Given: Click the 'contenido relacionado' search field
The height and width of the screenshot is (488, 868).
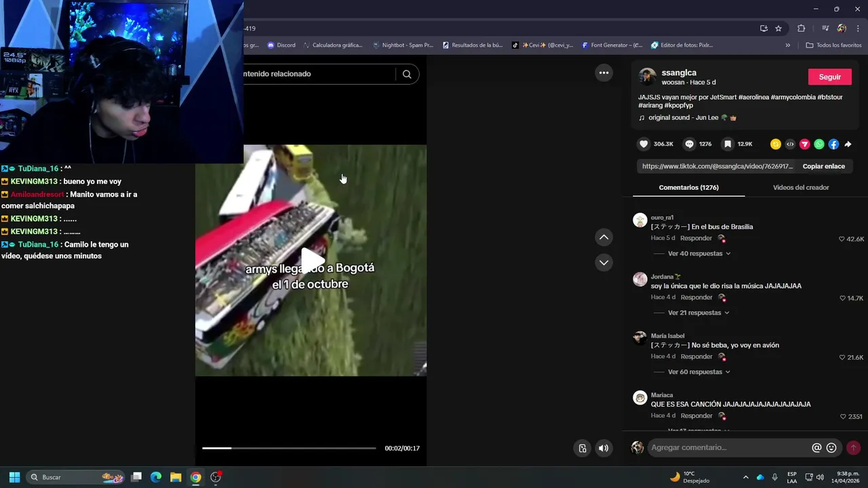Looking at the screenshot, I should click(x=319, y=74).
